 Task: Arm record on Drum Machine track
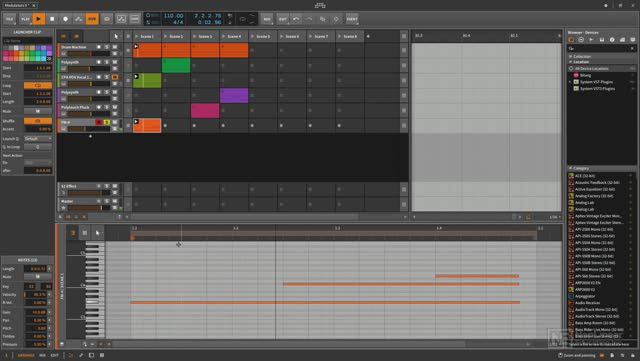click(x=99, y=47)
